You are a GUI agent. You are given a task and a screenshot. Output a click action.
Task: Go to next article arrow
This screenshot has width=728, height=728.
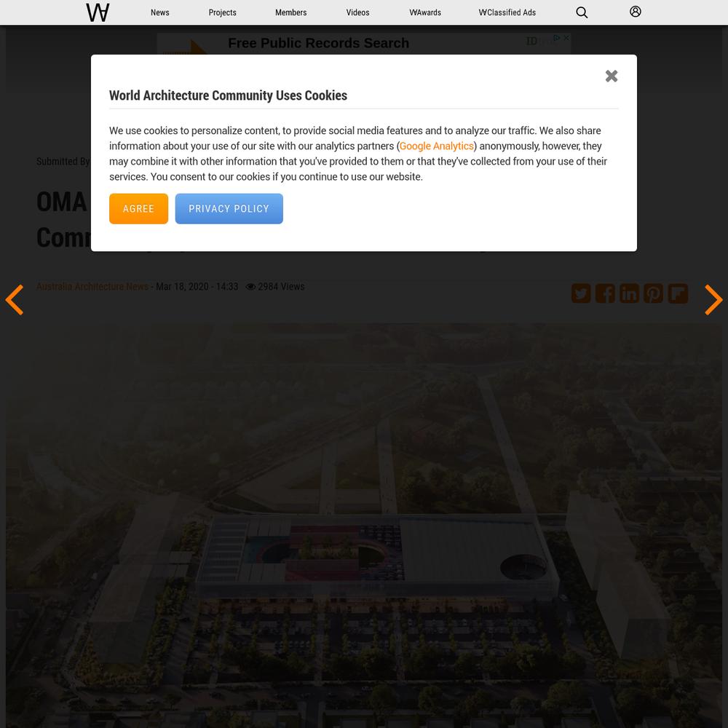point(713,299)
